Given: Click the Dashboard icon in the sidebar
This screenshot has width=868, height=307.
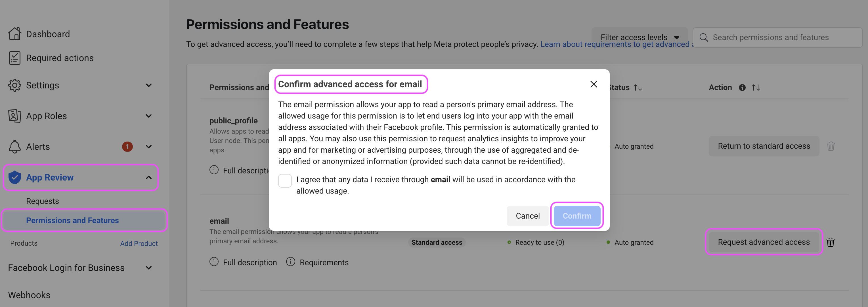Looking at the screenshot, I should click(14, 33).
